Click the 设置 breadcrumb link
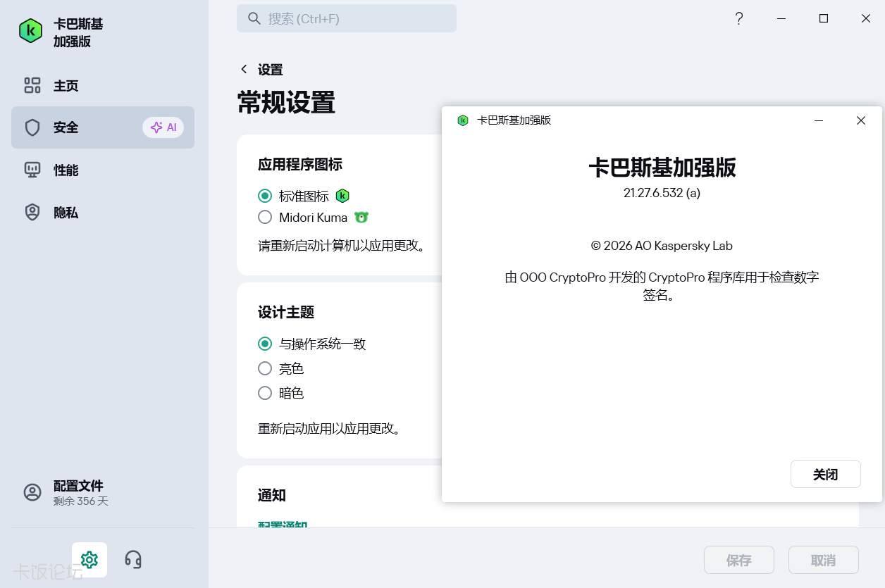Screen dimensions: 885x588 (271, 70)
